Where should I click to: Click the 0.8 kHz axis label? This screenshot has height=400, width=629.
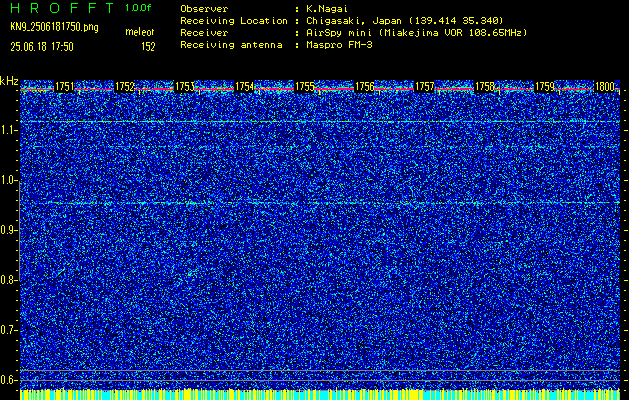point(8,280)
